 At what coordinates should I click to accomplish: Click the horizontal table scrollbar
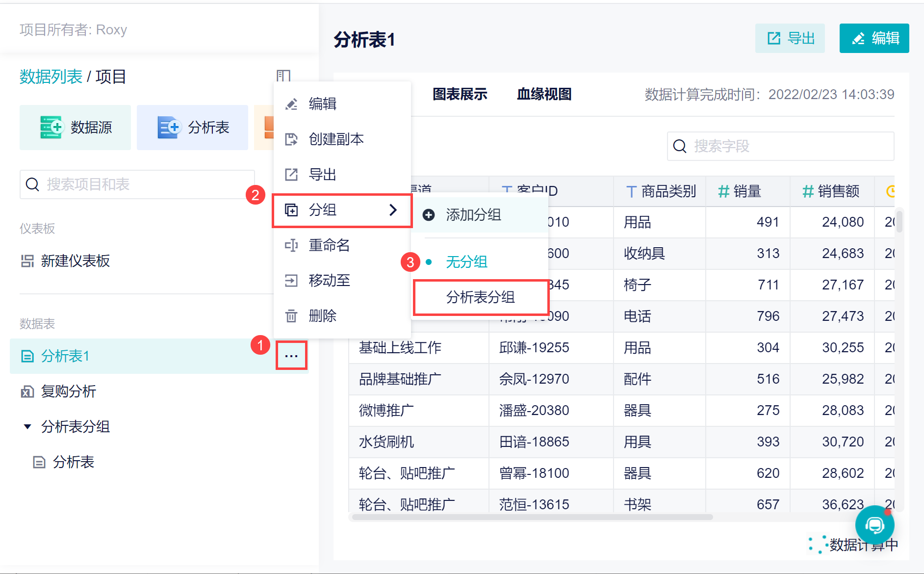point(532,517)
